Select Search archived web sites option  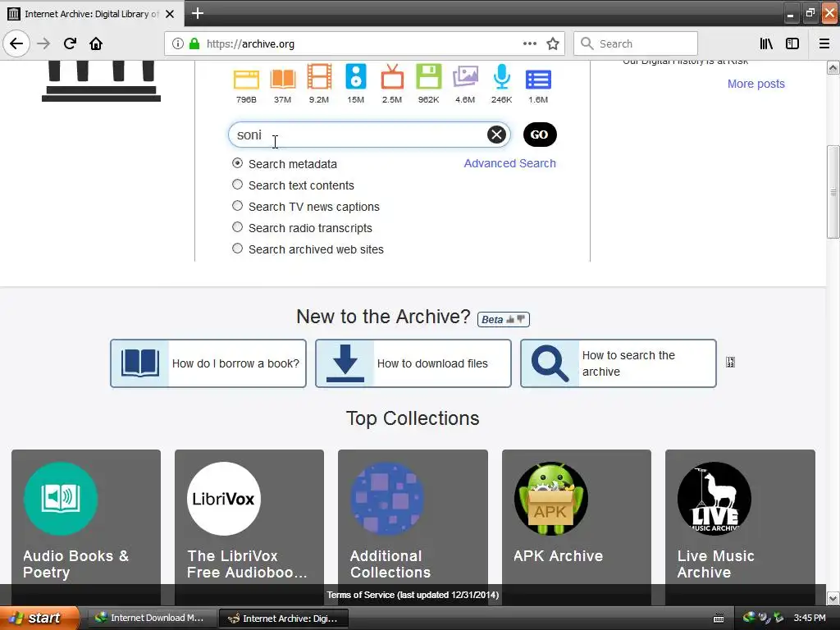click(x=237, y=249)
